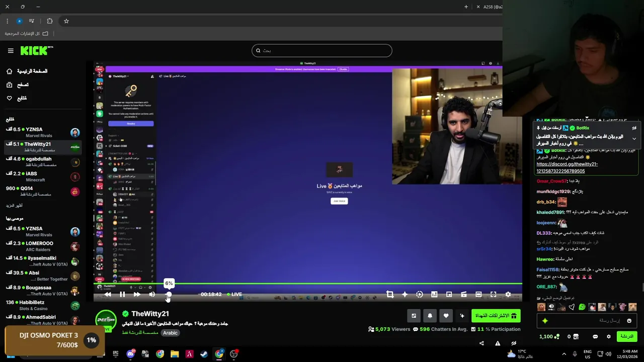Open the browser bookmark star icon
The width and height of the screenshot is (644, 362).
[x=66, y=21]
